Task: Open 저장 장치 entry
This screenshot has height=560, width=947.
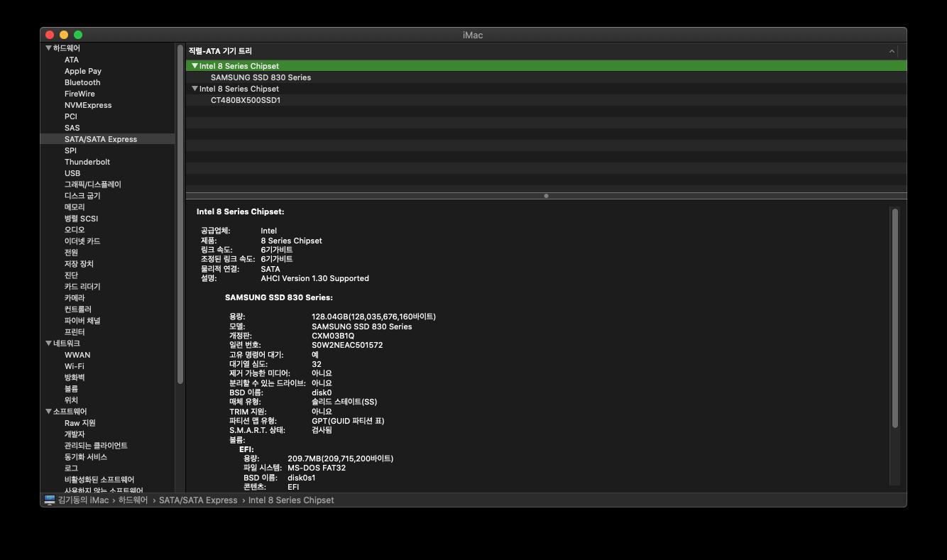Action: pyautogui.click(x=79, y=264)
